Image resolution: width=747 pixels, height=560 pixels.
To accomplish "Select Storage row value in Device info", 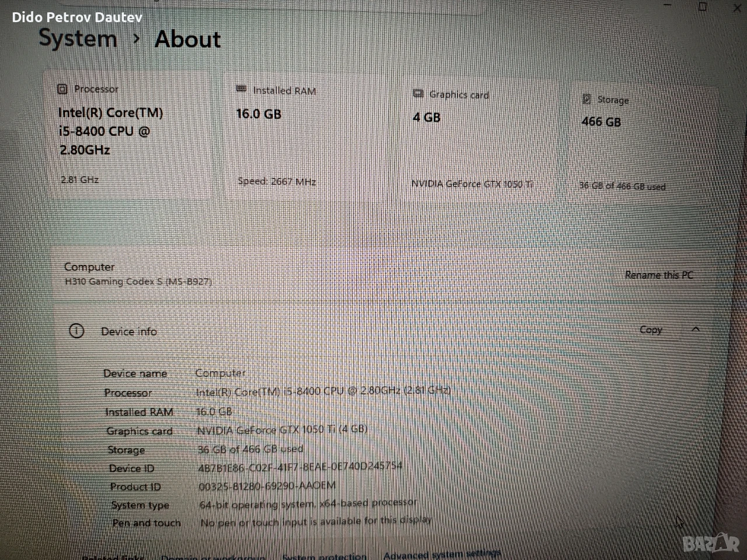I will click(x=250, y=449).
